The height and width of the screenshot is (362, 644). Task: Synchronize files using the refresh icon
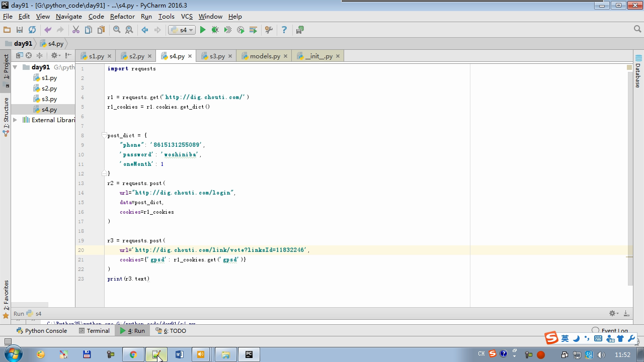32,30
